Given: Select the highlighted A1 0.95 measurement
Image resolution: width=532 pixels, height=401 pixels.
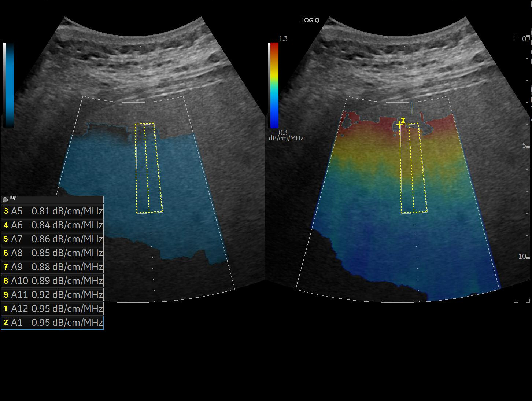Looking at the screenshot, I should [x=52, y=323].
